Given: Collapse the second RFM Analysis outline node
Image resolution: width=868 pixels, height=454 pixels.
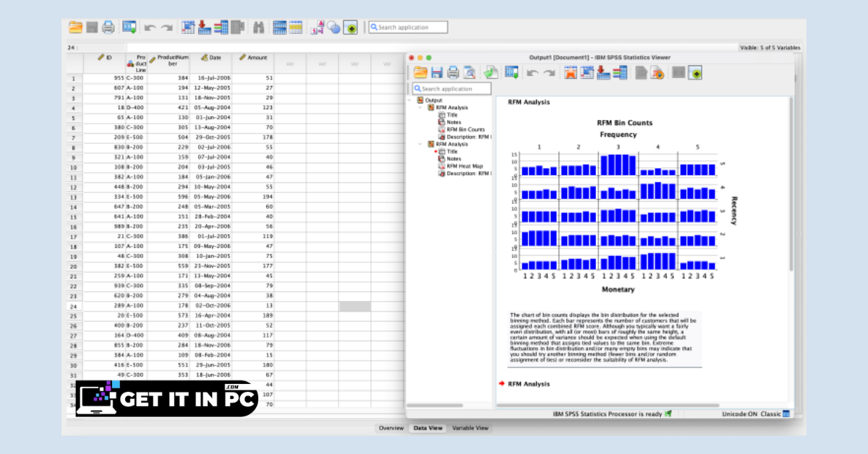Looking at the screenshot, I should click(x=420, y=144).
